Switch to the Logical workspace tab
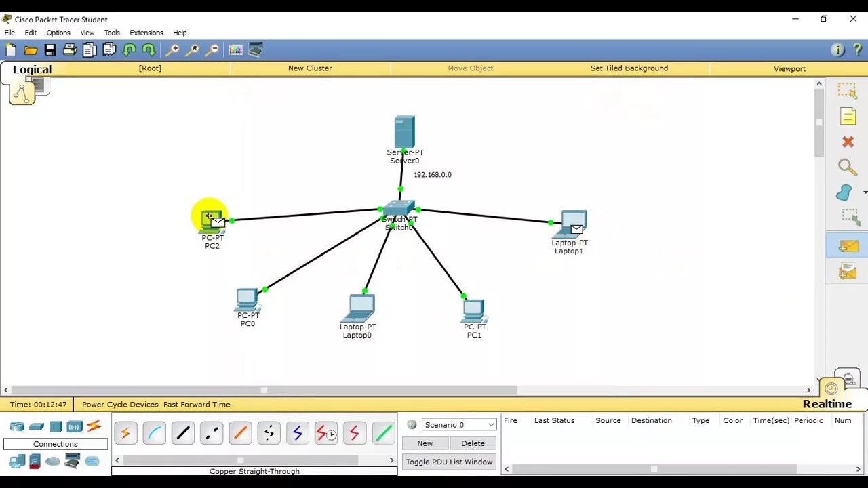Viewport: 868px width, 488px height. click(32, 69)
